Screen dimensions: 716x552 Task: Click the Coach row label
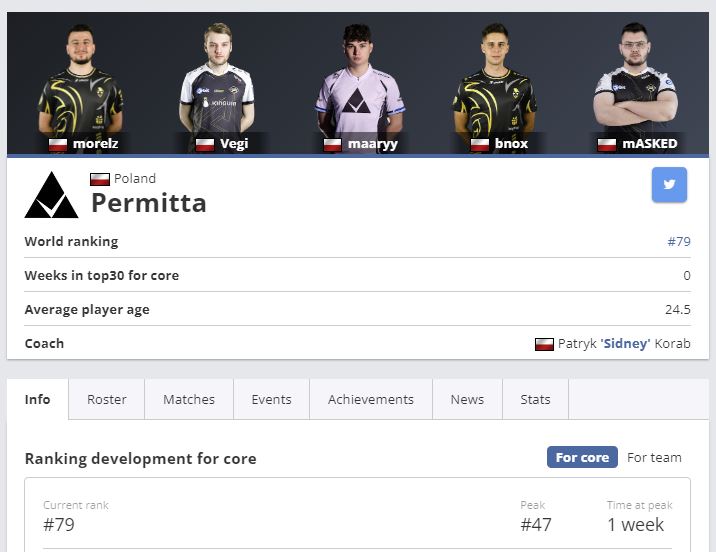[x=44, y=344]
